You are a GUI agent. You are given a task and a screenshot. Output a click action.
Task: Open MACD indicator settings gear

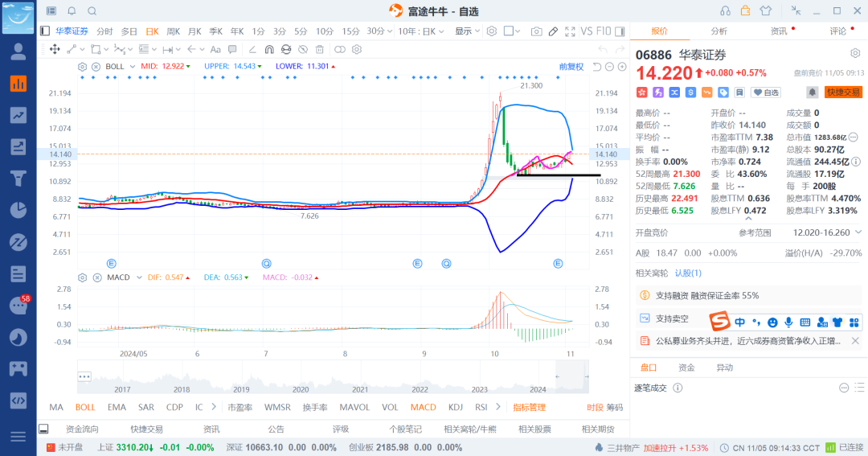83,277
